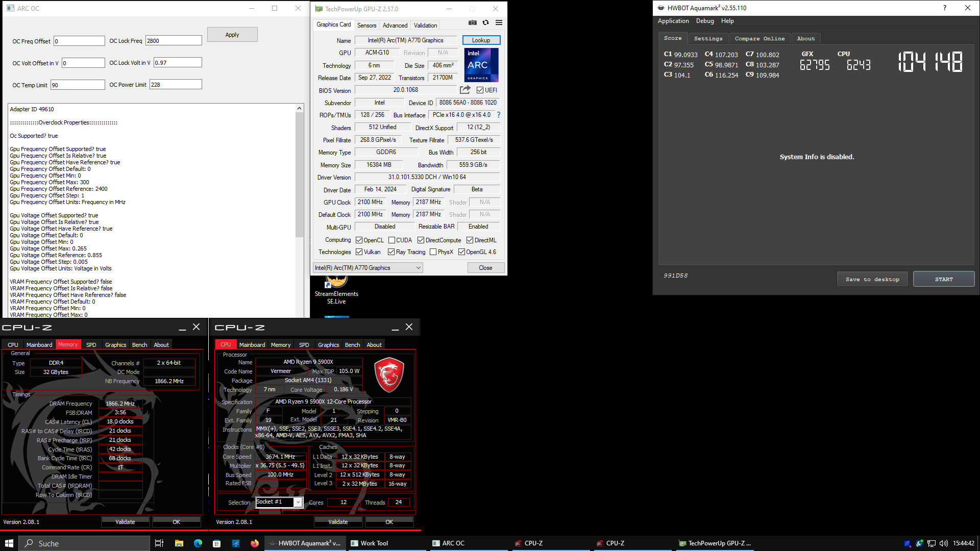Open Task View on the taskbar

(x=159, y=543)
